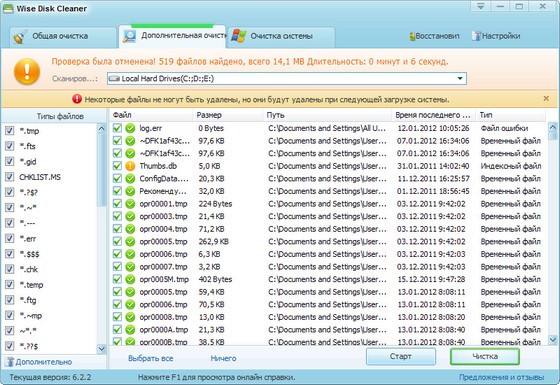Viewport: 560px width, 385px height.
Task: Switch to the Очистка системы tab
Action: click(x=281, y=36)
